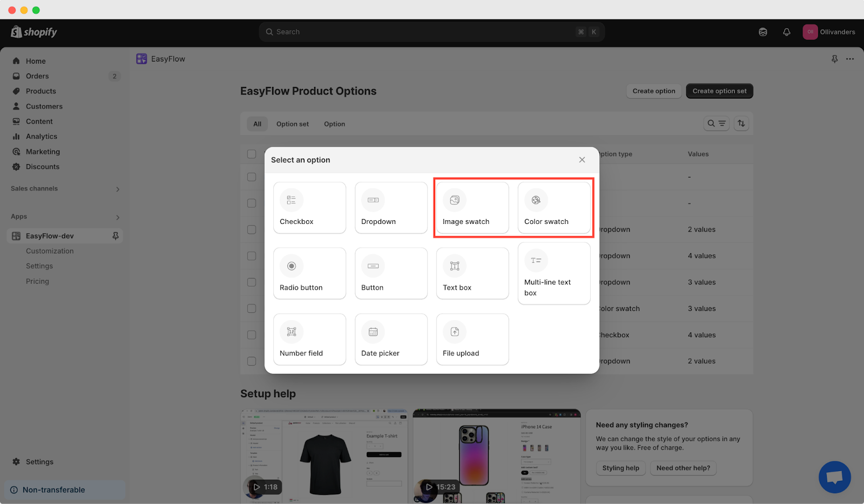Screen dimensions: 864x504
Task: Click EasyFlow app logo icon
Action: coord(141,59)
